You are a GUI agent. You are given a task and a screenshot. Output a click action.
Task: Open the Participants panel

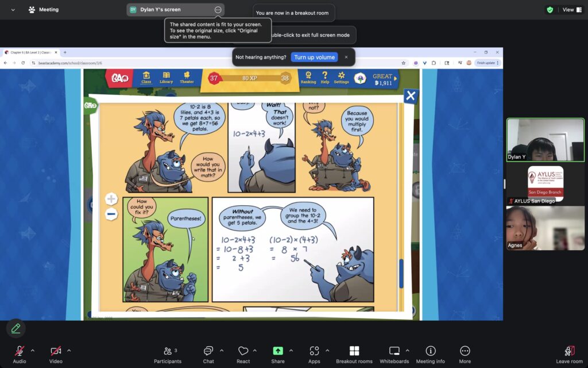point(167,351)
